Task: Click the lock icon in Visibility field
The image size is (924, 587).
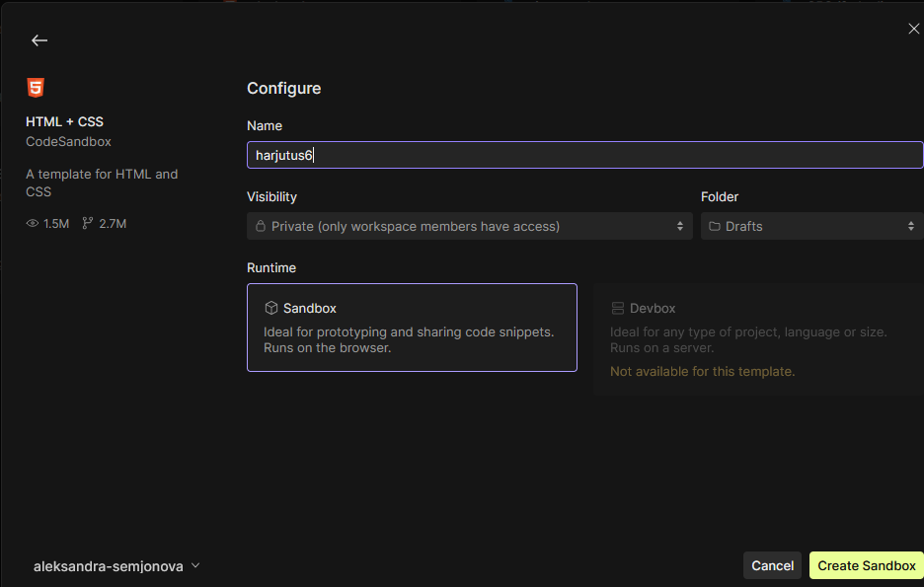Action: (x=261, y=226)
